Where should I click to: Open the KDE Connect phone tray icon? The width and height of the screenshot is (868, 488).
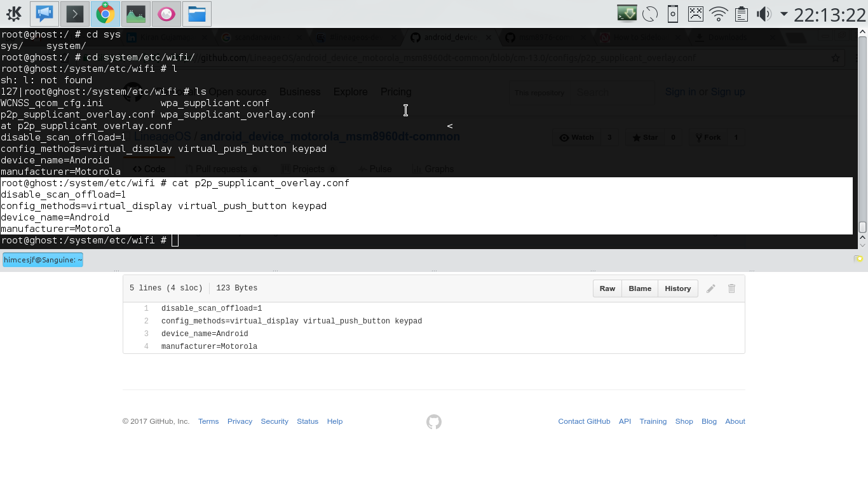[x=673, y=13]
